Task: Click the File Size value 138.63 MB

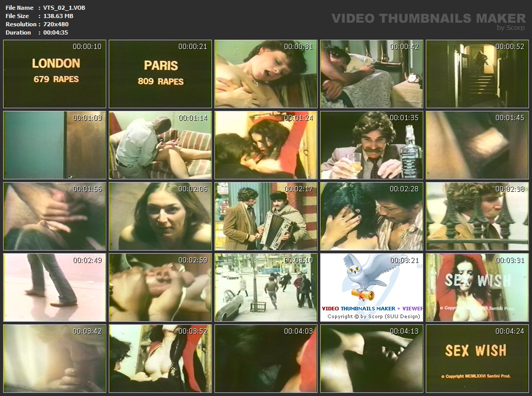Action: [58, 16]
